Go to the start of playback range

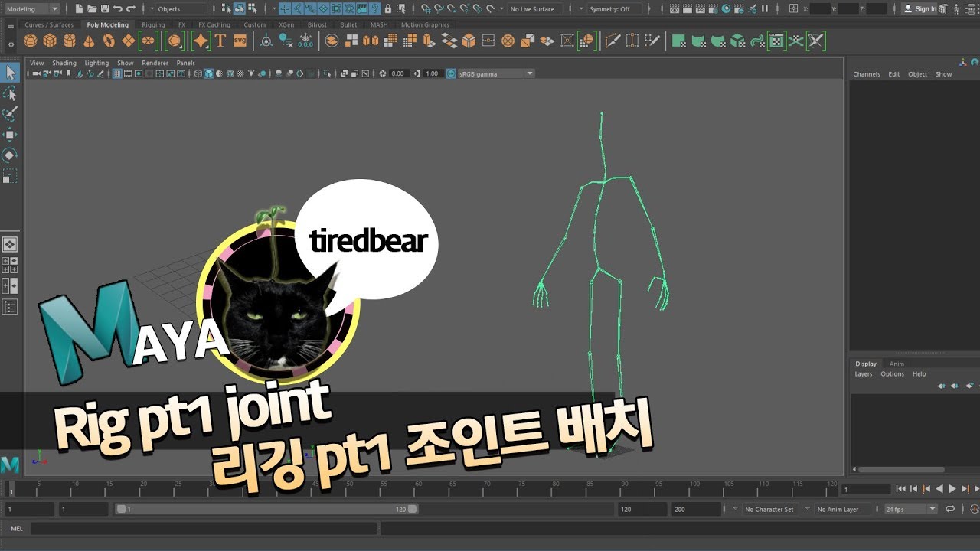click(x=901, y=488)
